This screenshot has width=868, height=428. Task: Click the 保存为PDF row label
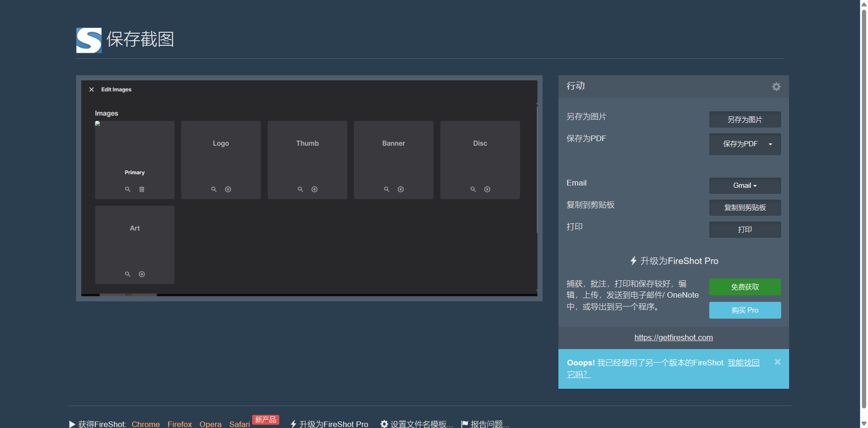pyautogui.click(x=586, y=138)
